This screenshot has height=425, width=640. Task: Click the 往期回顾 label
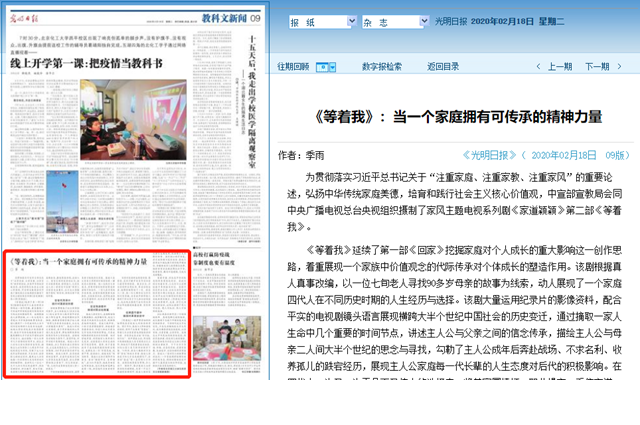294,67
